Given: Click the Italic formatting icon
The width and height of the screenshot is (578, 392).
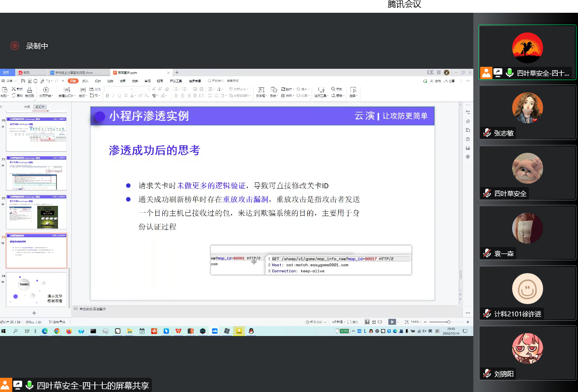Looking at the screenshot, I should pos(114,96).
